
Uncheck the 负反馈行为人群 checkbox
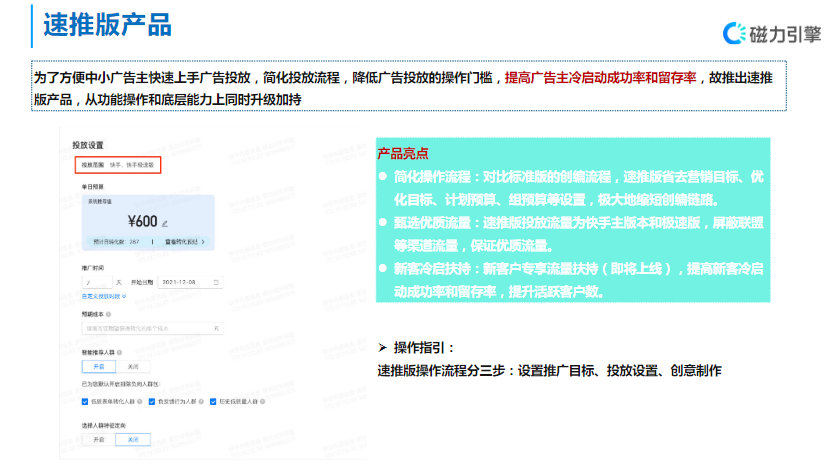(152, 401)
